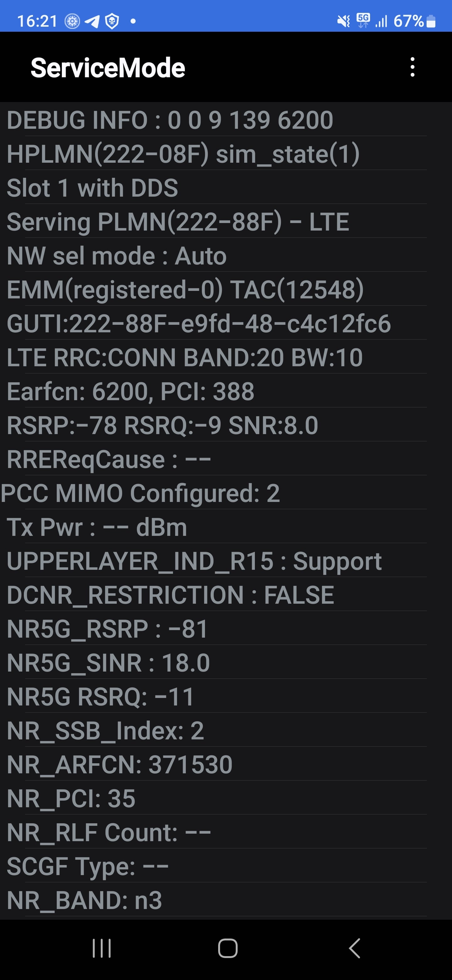452x980 pixels.
Task: Select the DEBUG INFO row
Action: 226,119
